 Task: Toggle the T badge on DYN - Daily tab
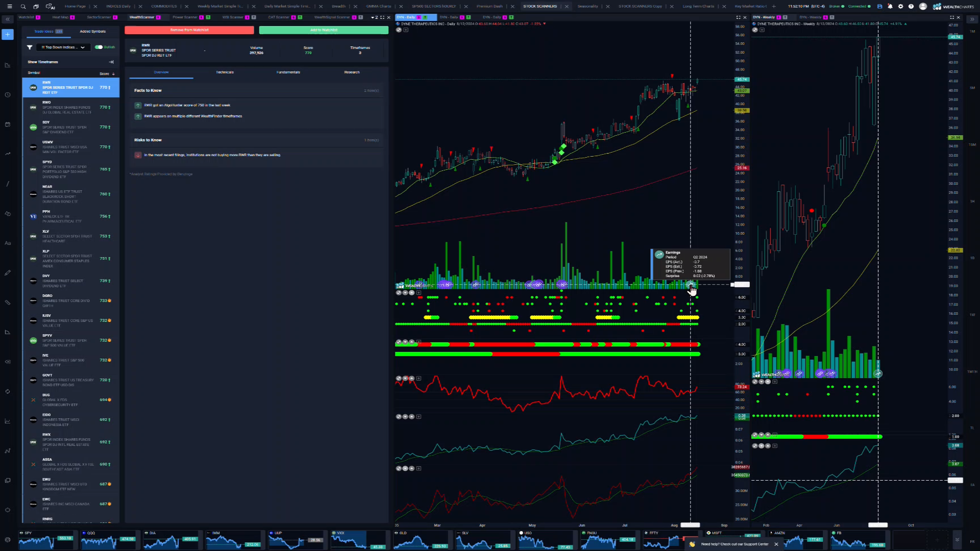pos(425,17)
